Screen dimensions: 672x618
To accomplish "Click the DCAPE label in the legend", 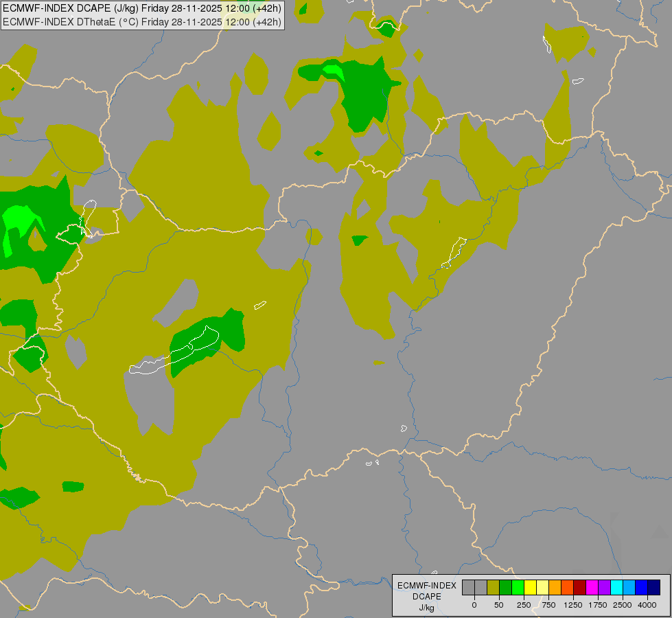I will point(427,597).
